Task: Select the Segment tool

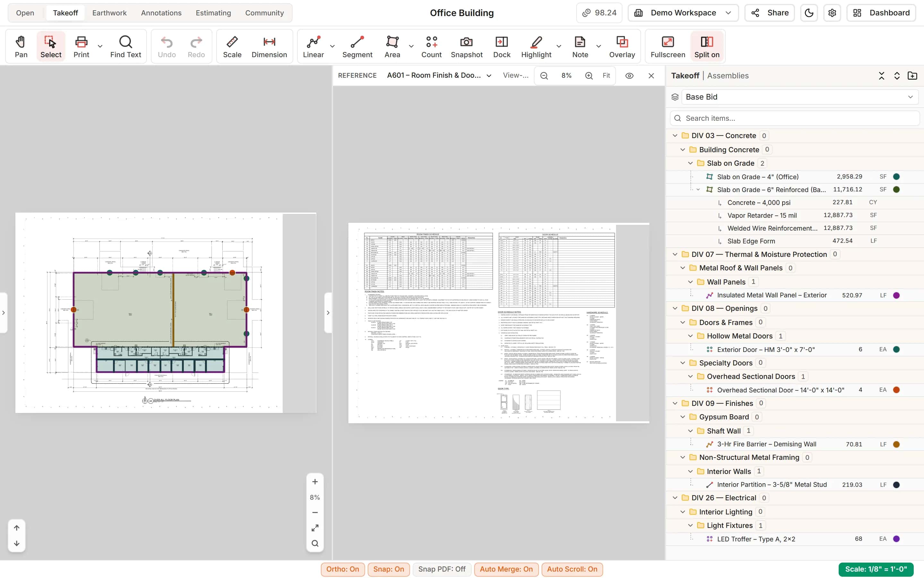Action: pos(357,47)
